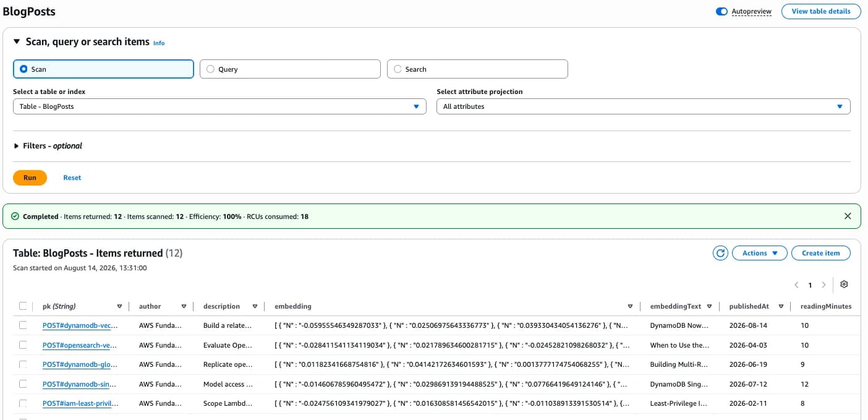This screenshot has height=420, width=868.
Task: Select the Query radio option
Action: coord(290,69)
